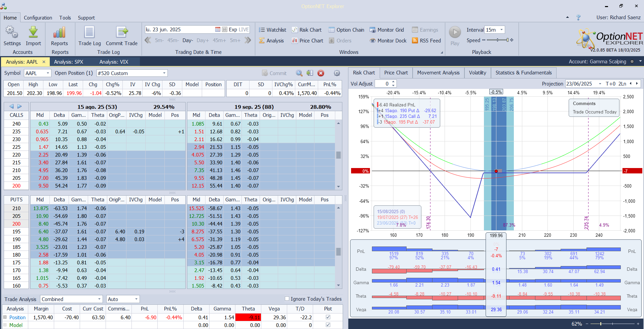Open the Trade Analysis Combined dropdown
Viewport: 644px width, 329px height.
[x=99, y=299]
